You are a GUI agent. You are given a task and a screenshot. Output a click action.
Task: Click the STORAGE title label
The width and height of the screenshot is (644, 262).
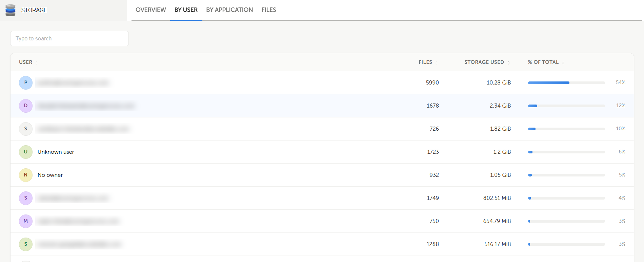point(34,10)
